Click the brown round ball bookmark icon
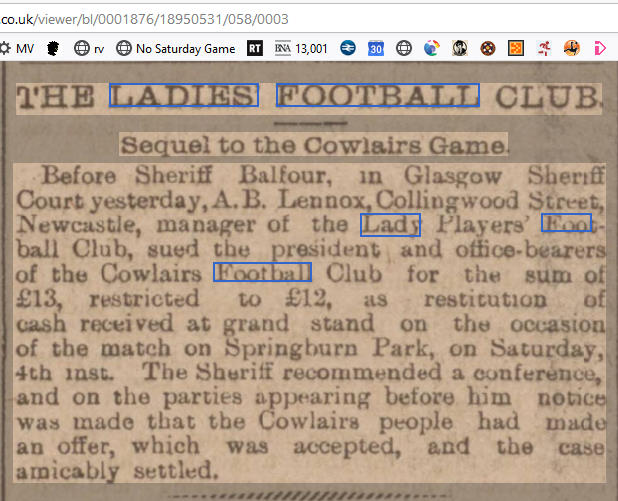Screen dimensions: 618x501 [x=488, y=48]
